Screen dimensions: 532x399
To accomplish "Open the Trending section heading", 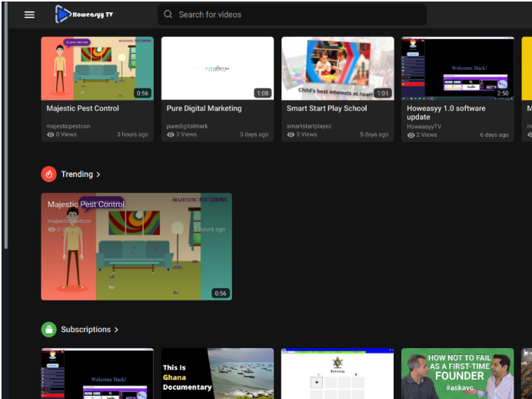I will (x=77, y=174).
